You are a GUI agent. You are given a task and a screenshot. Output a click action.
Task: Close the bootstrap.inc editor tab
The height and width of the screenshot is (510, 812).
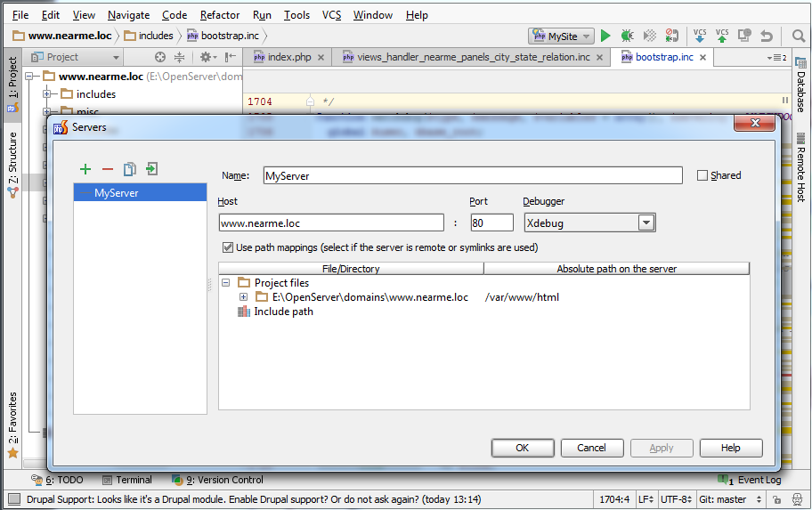click(702, 58)
